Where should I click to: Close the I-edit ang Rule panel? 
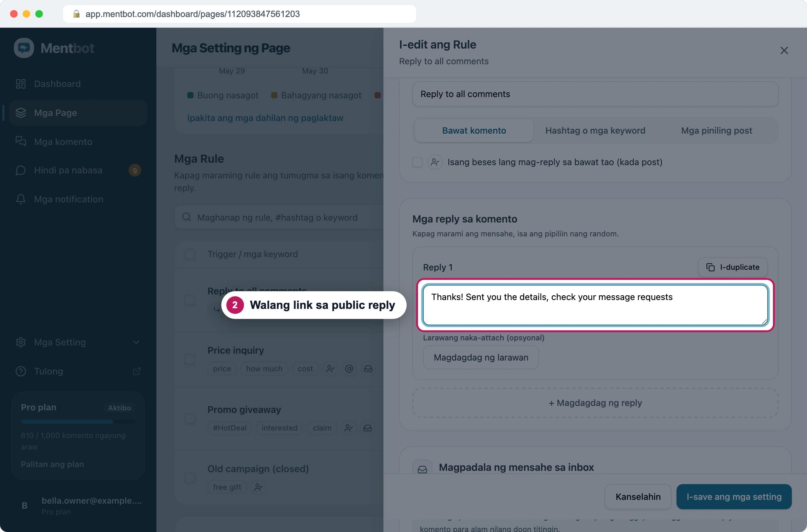[784, 50]
